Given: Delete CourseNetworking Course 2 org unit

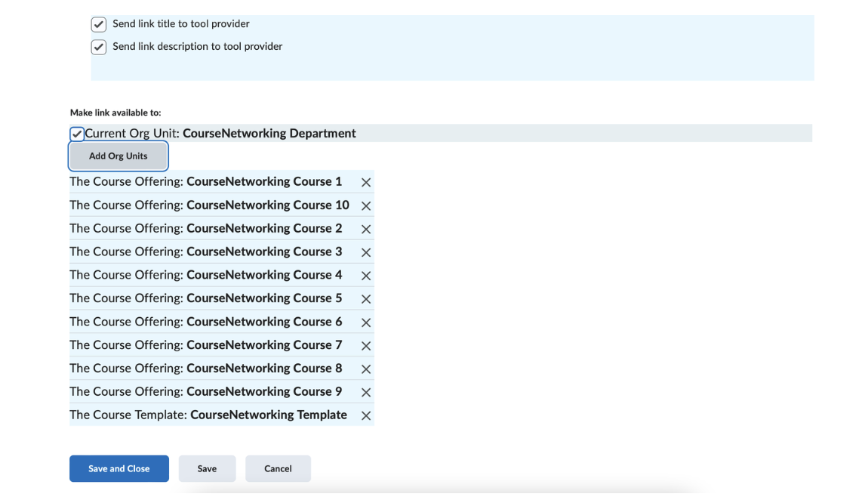Looking at the screenshot, I should point(366,230).
